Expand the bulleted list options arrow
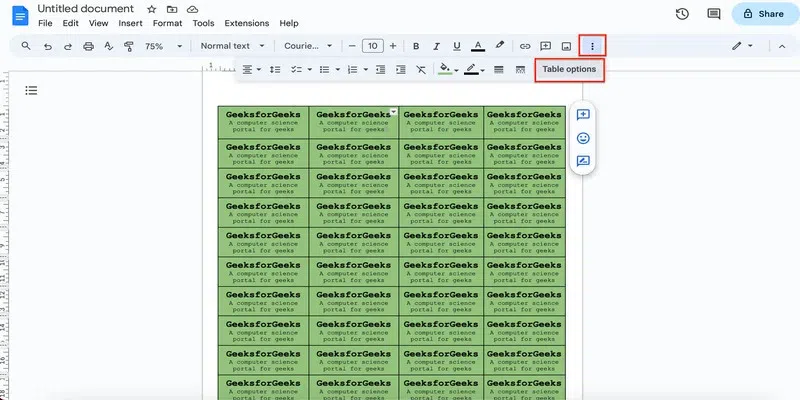Viewport: 800px width, 400px height. point(337,69)
